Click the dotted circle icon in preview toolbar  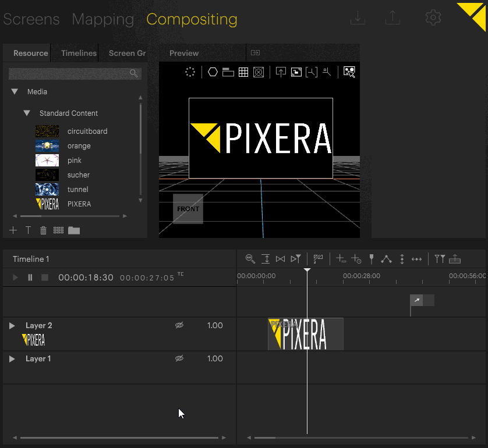(190, 72)
